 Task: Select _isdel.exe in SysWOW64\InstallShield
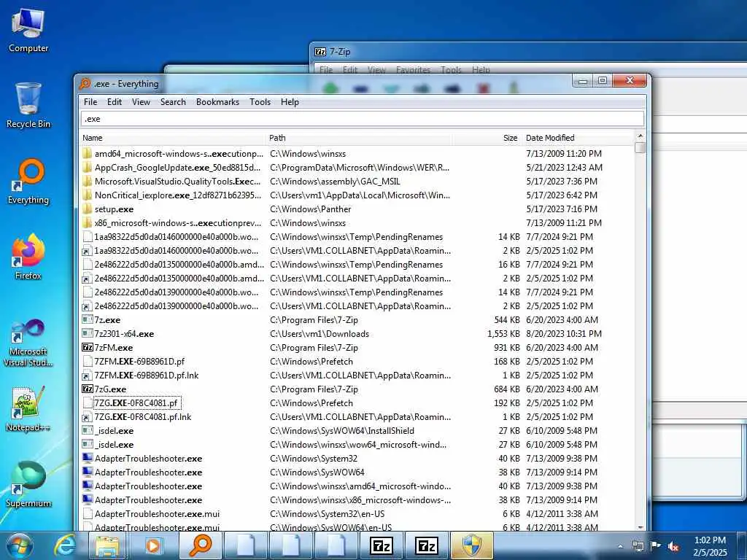pyautogui.click(x=114, y=430)
